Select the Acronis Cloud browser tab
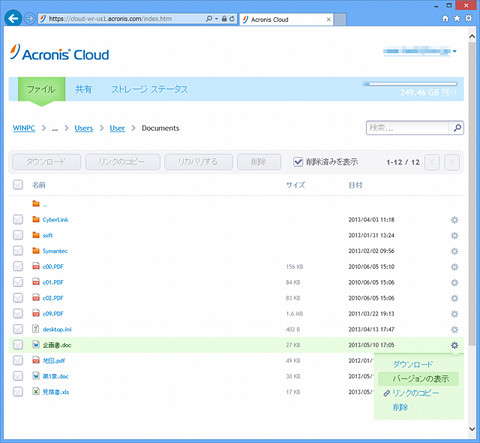 [286, 20]
